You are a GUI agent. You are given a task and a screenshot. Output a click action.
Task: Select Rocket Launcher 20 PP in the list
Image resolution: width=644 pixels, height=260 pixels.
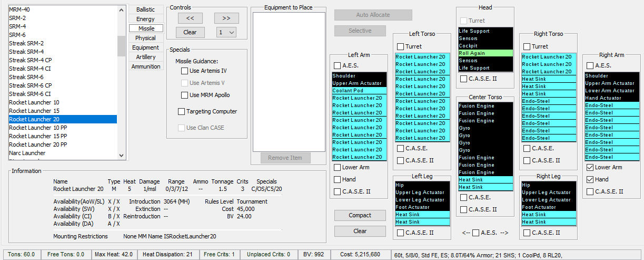(63, 145)
